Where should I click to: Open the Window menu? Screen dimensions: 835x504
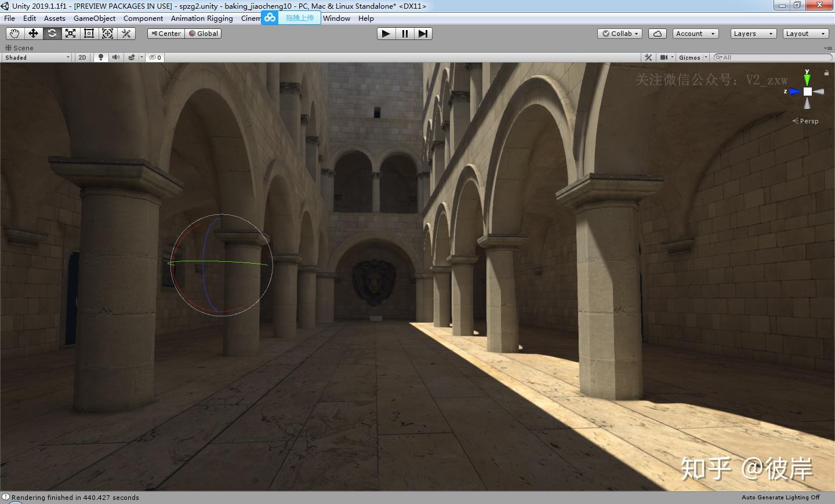(x=337, y=18)
